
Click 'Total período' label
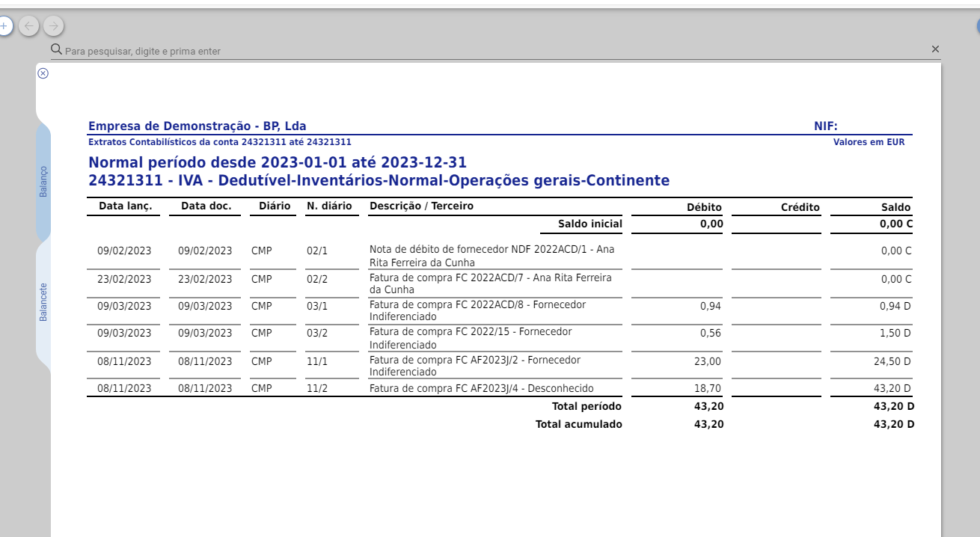(x=587, y=406)
